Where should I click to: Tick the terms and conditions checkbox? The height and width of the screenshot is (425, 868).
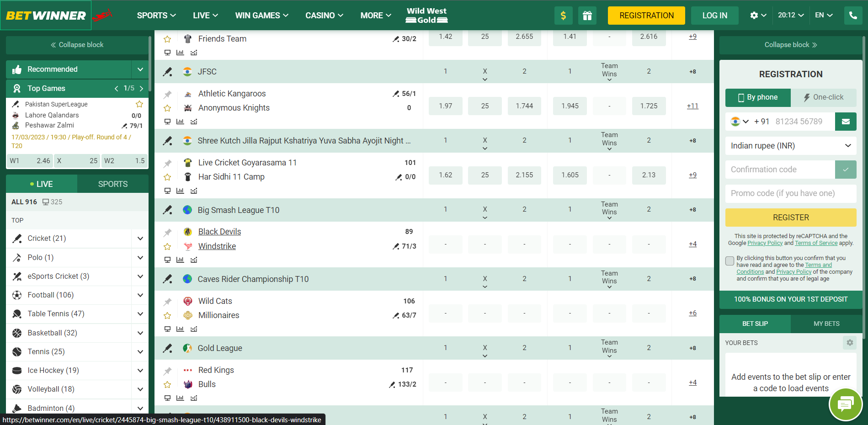tap(730, 261)
